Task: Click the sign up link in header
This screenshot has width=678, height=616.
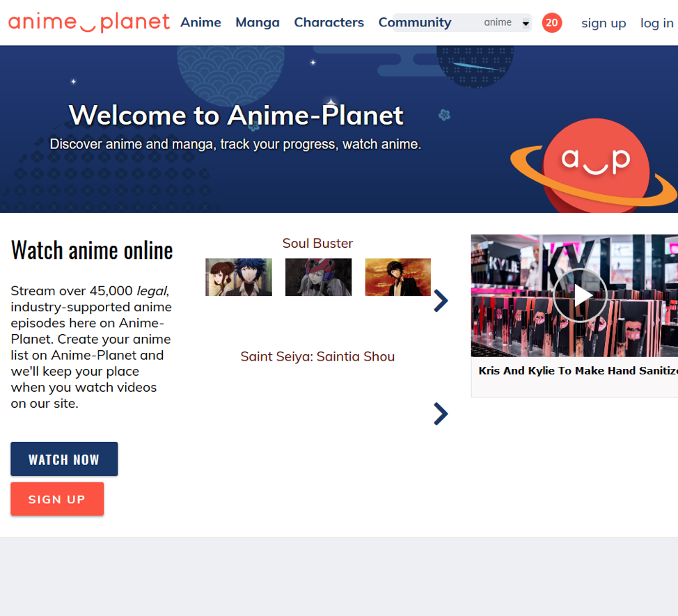Action: tap(604, 23)
